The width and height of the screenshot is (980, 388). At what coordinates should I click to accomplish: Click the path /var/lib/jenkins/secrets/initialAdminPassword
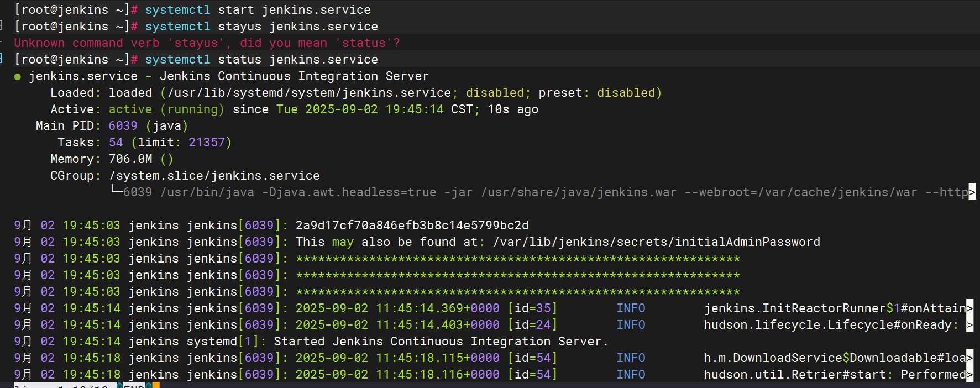pos(657,242)
